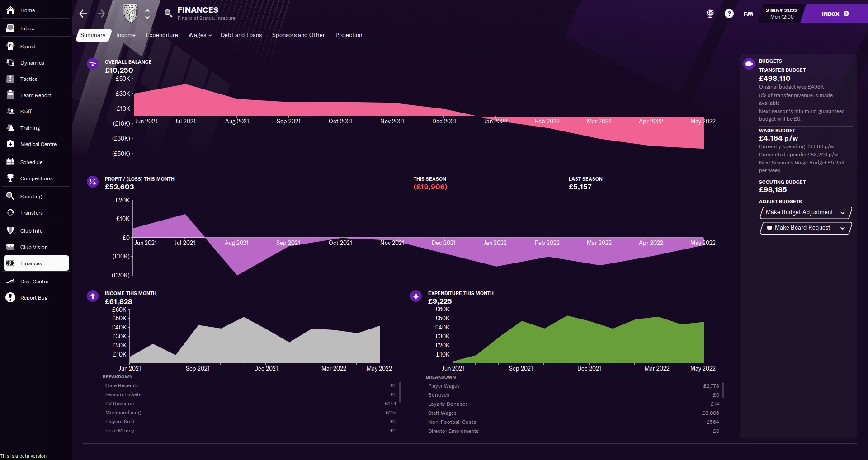Image resolution: width=868 pixels, height=460 pixels.
Task: Open the search magnifier icon
Action: point(168,14)
